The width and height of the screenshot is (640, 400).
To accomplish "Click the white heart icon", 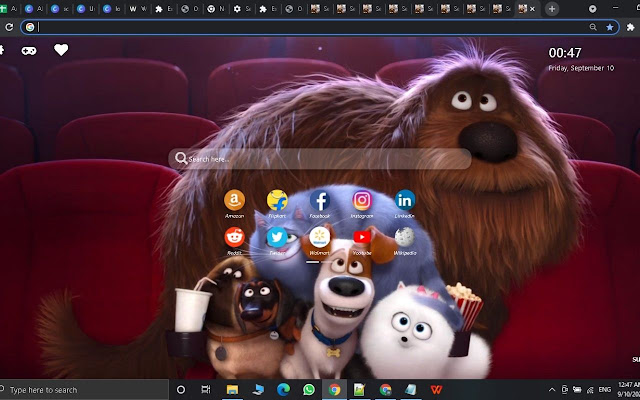I will point(61,50).
